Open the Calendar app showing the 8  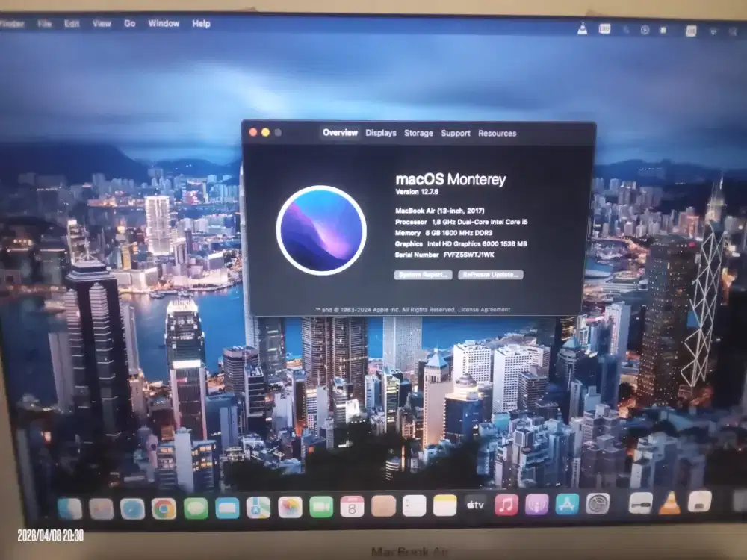(352, 508)
